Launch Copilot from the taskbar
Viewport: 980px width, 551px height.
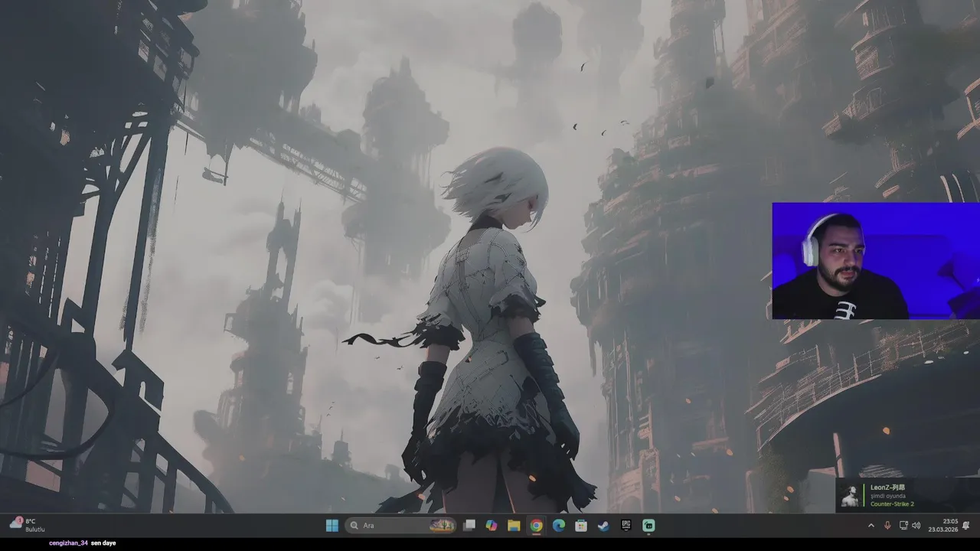click(492, 525)
